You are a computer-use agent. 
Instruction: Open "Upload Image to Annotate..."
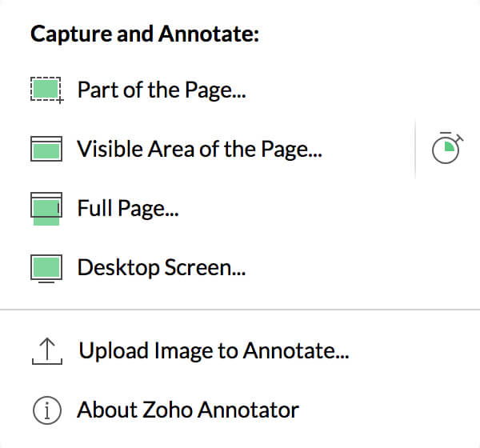click(214, 350)
